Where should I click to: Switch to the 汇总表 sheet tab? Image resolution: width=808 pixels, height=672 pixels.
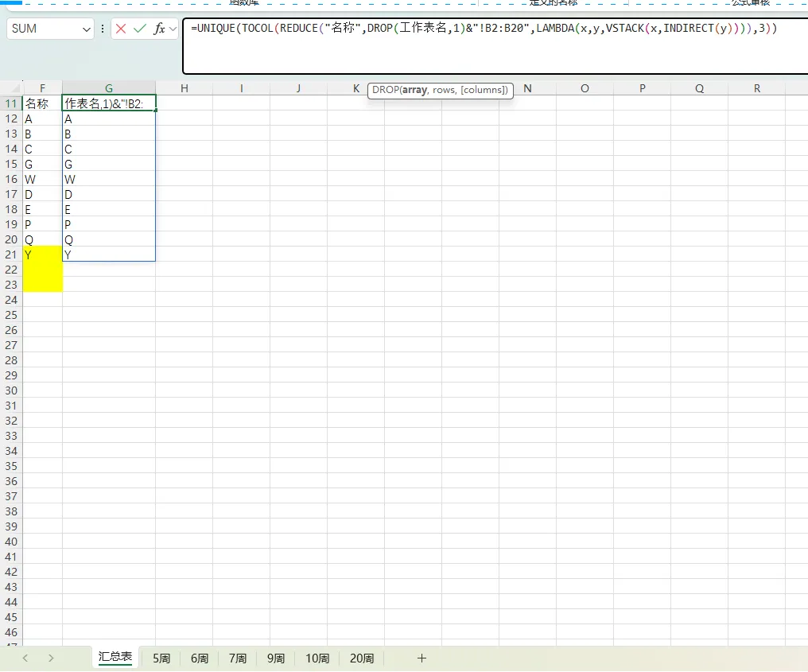[115, 657]
